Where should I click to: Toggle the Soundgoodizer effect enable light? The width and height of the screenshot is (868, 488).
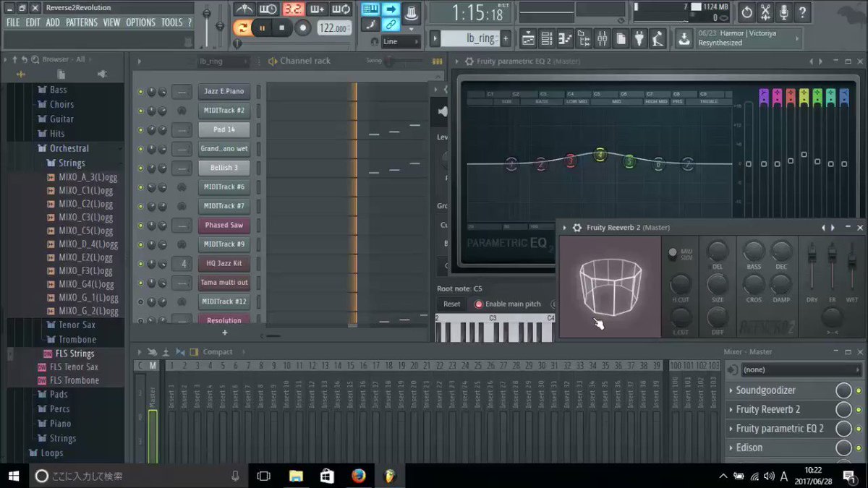coord(859,390)
